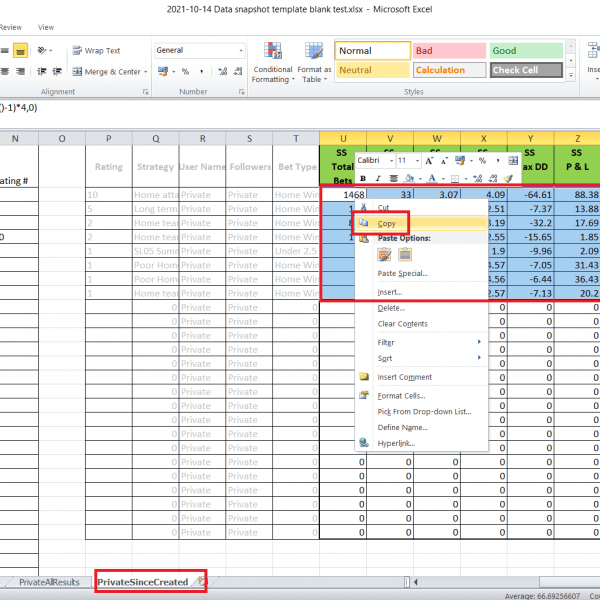
Task: Click the Insert Comment menu icon
Action: (365, 377)
